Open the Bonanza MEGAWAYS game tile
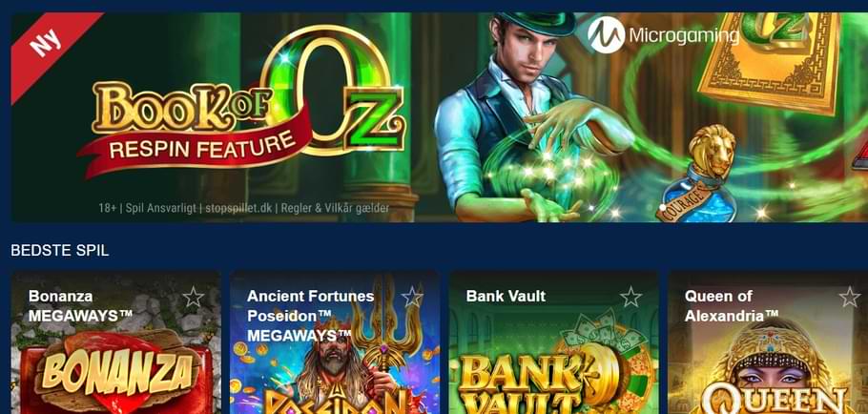This screenshot has width=868, height=414. 116,342
